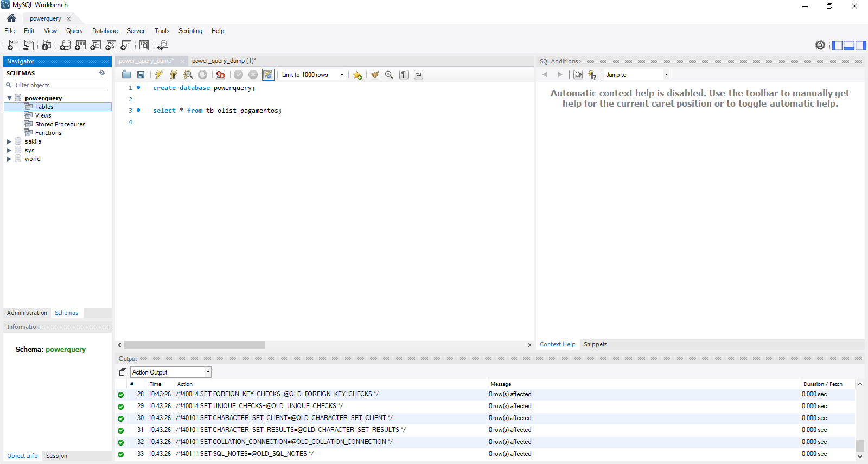Screen dimensions: 868x464
Task: Toggle word wrapping icon
Action: coord(418,75)
